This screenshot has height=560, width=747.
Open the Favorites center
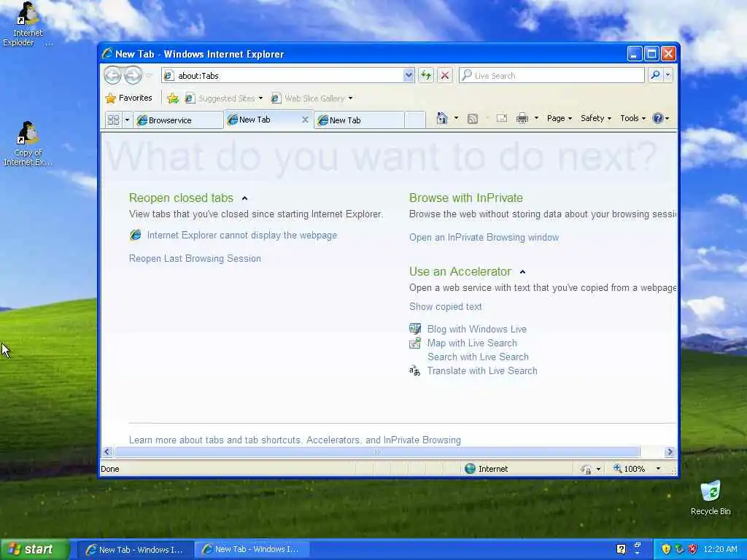(x=128, y=98)
